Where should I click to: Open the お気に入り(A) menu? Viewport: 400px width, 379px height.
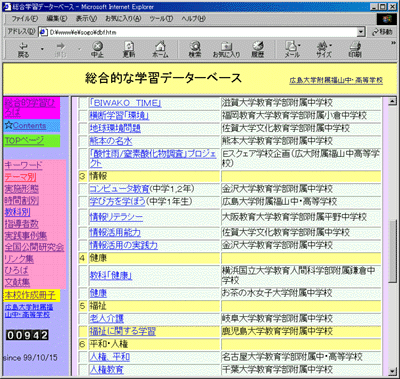coord(123,19)
